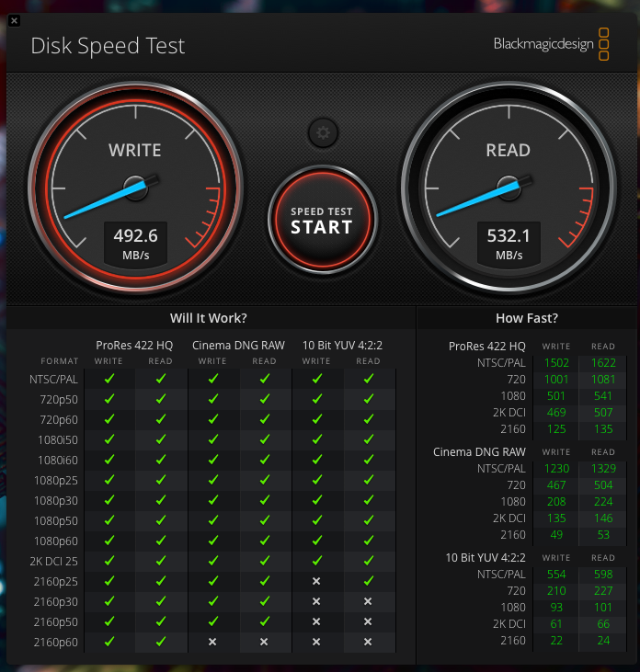Click the 2160p60 Cinema DNG RAW read cross
Screen dimensions: 640x672
(x=264, y=642)
